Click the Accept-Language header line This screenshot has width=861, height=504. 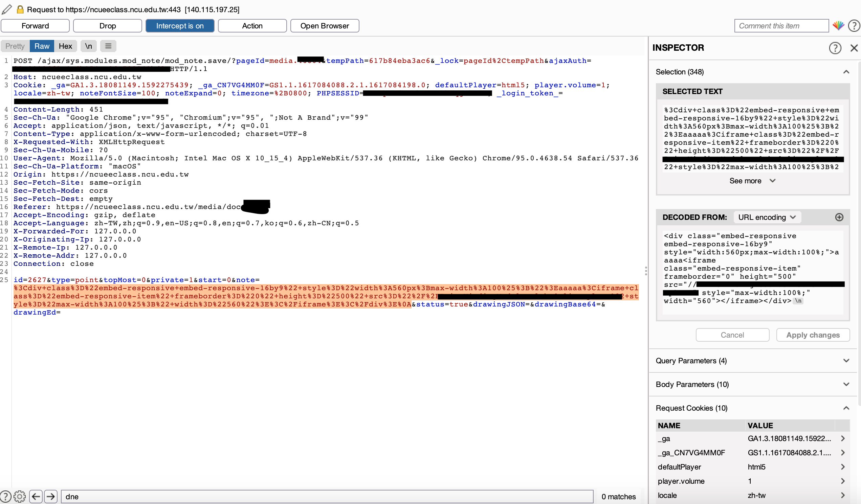[x=186, y=223]
